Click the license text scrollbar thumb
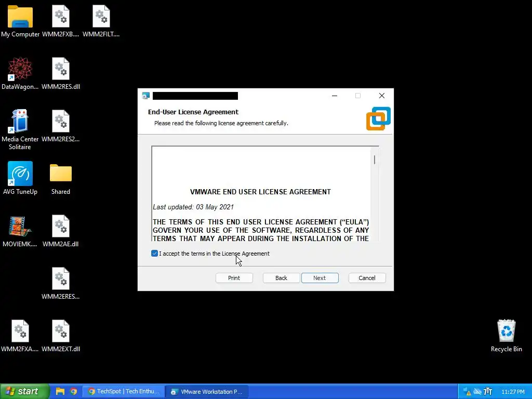Viewport: 532px width, 399px height. [375, 159]
